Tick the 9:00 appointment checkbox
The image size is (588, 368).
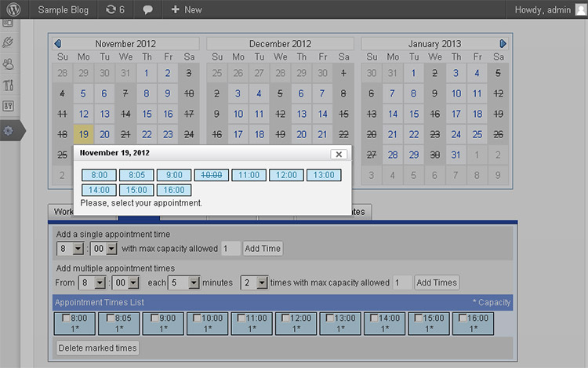point(154,318)
